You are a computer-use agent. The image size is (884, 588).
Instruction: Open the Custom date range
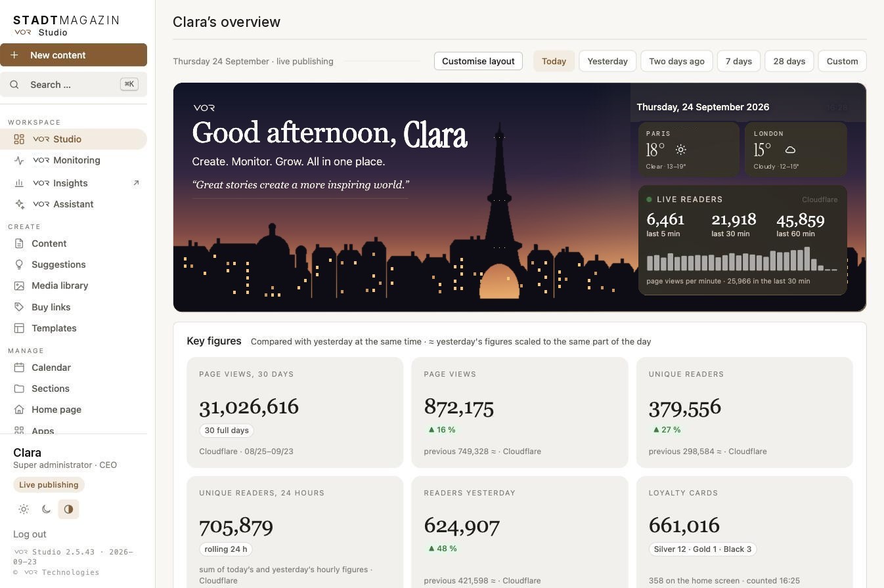coord(843,61)
